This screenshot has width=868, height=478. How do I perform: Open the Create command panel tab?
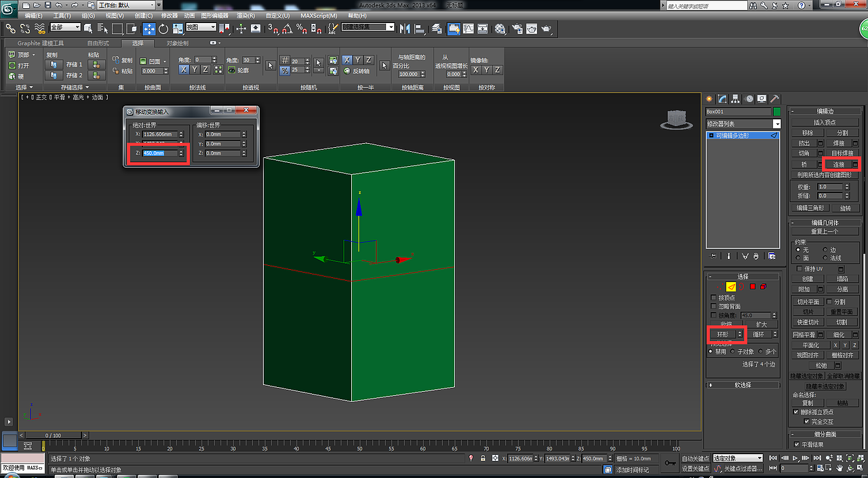tap(710, 98)
